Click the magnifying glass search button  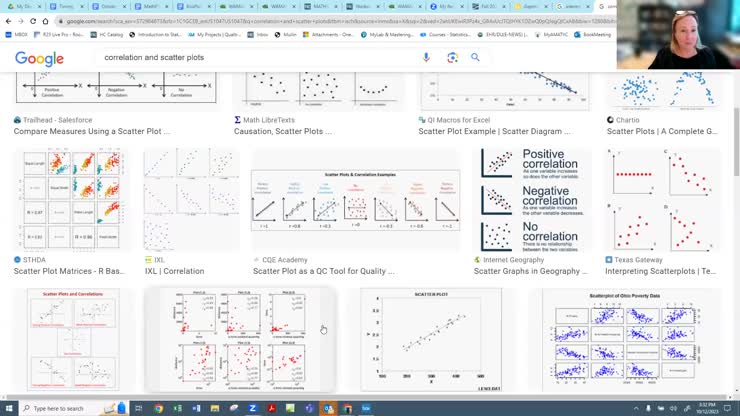coord(475,58)
